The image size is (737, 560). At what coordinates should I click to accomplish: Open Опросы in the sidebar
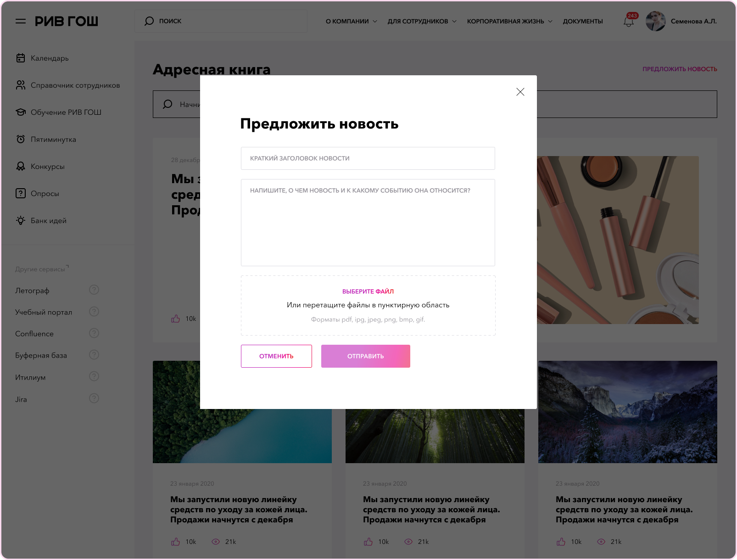pos(45,193)
